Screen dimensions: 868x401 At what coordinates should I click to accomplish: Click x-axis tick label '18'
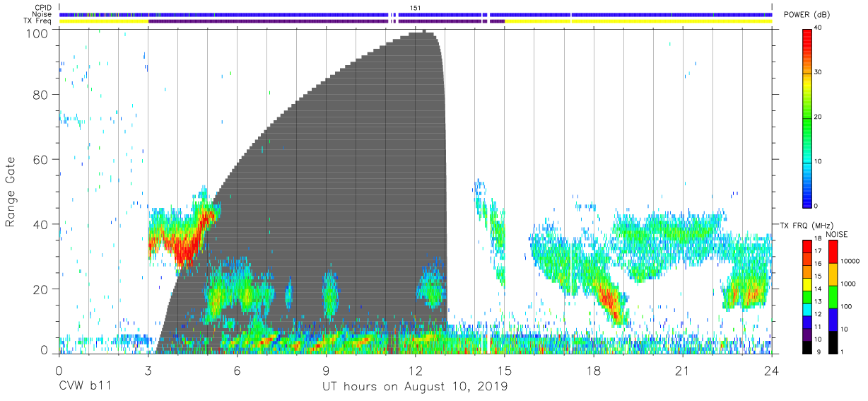tap(594, 371)
